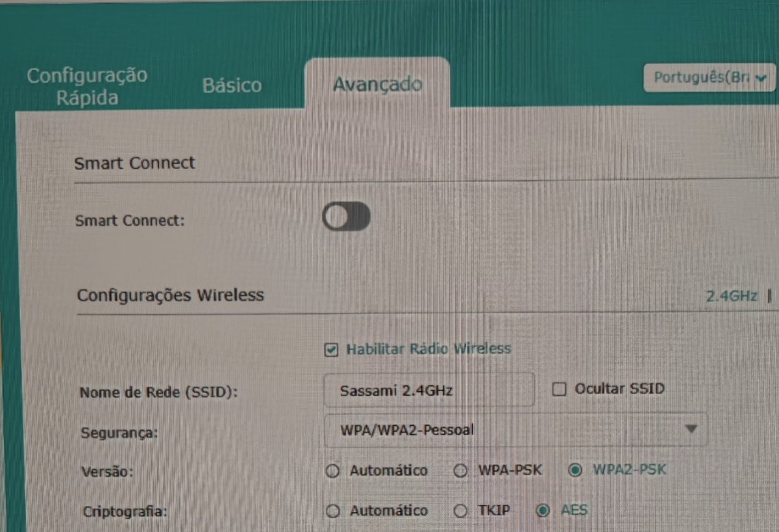Click the Configurações Wireless heading
Viewport: 779px width, 532px height.
pyautogui.click(x=171, y=296)
